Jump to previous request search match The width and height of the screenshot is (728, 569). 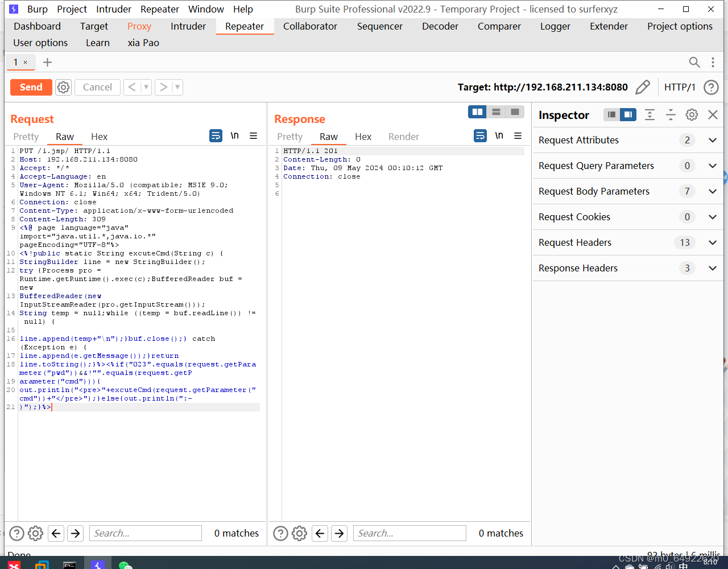56,533
